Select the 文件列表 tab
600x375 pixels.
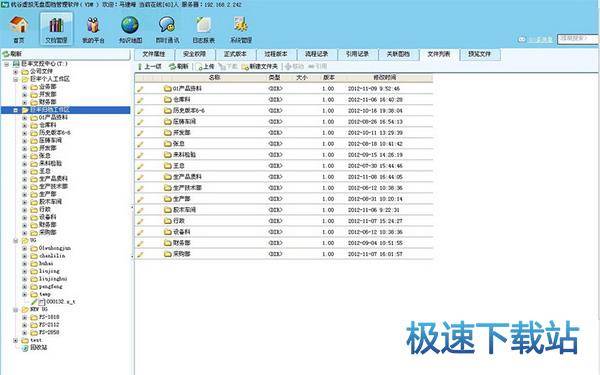pyautogui.click(x=439, y=54)
